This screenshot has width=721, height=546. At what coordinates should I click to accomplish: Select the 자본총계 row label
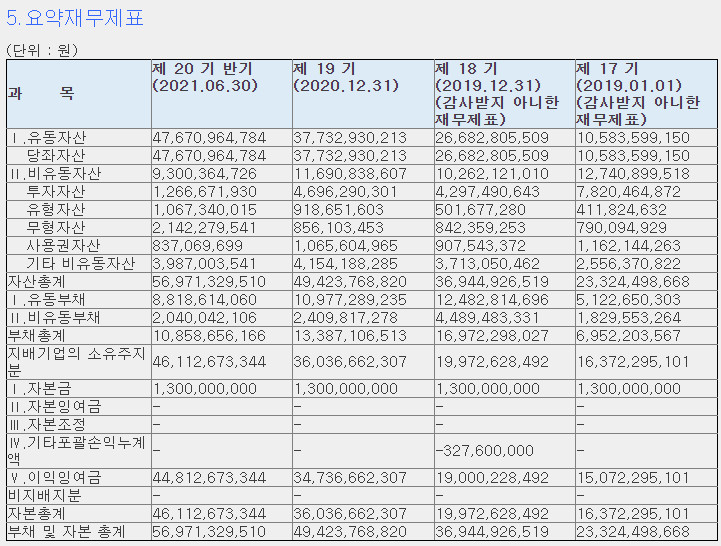click(37, 513)
